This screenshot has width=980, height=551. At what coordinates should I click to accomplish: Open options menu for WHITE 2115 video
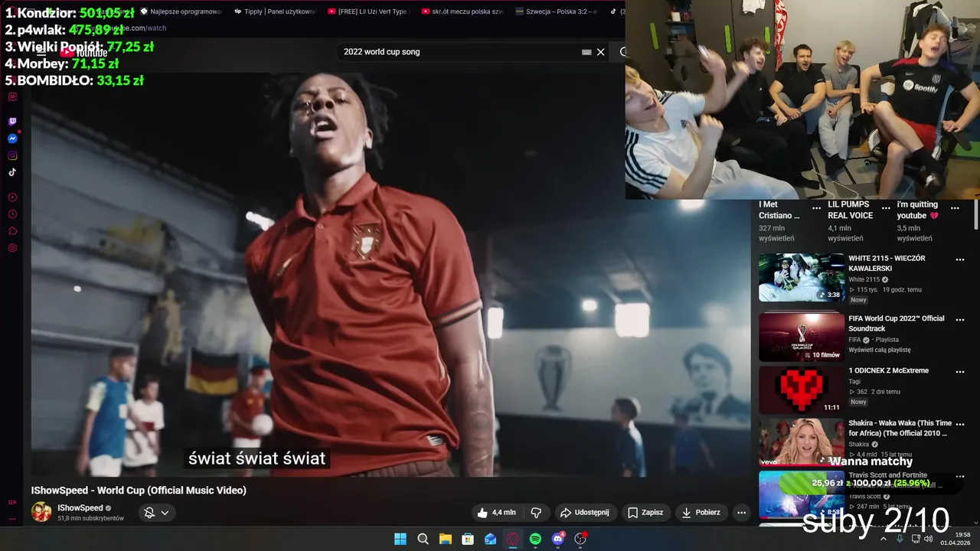(960, 259)
